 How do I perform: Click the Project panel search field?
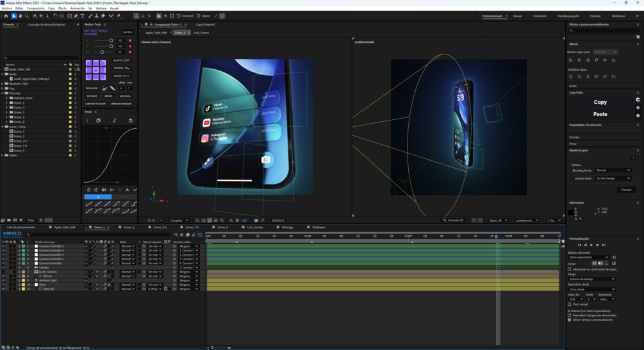click(40, 58)
